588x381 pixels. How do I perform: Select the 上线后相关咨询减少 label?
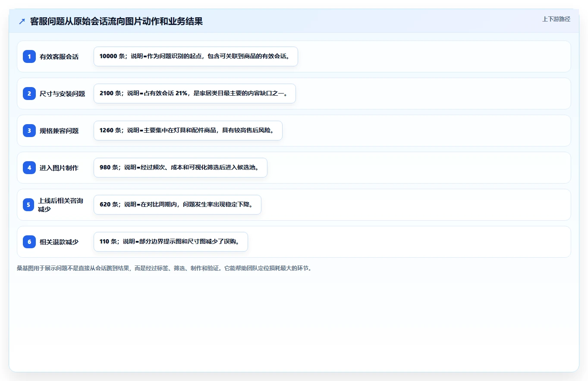(61, 205)
